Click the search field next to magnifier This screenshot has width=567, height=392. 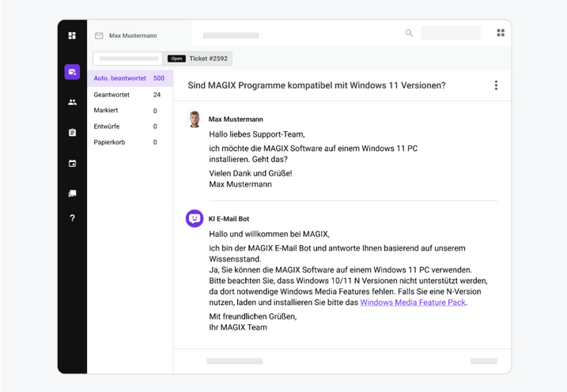tap(451, 33)
